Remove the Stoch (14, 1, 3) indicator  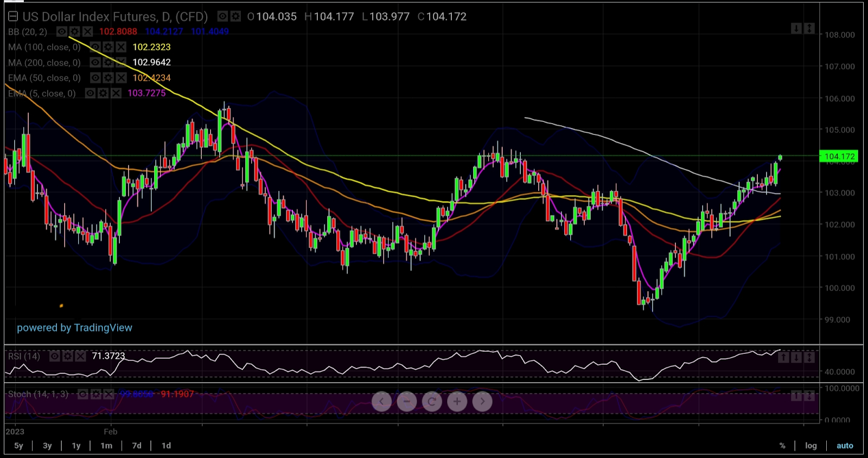coord(108,394)
